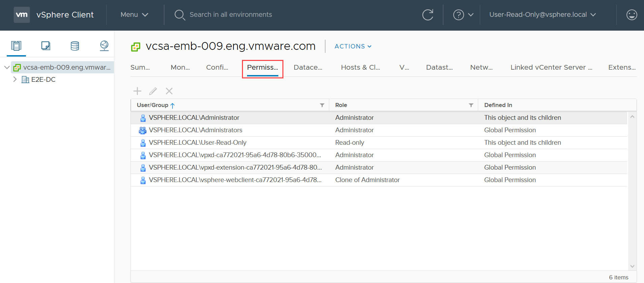Click the remove permission X icon
The width and height of the screenshot is (644, 283).
(x=169, y=91)
